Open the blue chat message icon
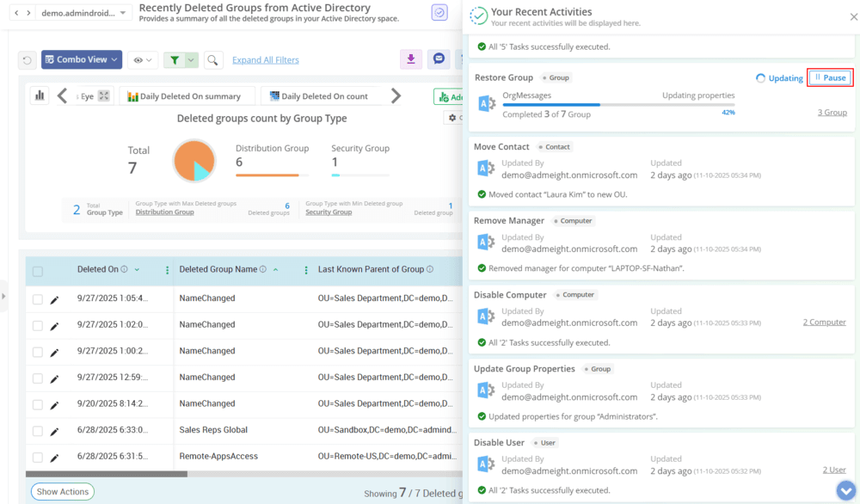Viewport: 860px width, 504px height. pyautogui.click(x=439, y=59)
